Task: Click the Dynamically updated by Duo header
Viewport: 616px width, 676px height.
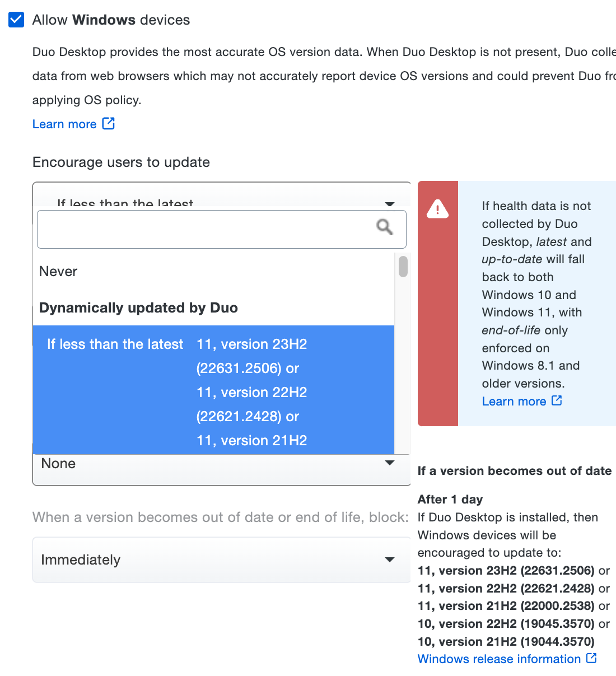Action: [x=138, y=307]
